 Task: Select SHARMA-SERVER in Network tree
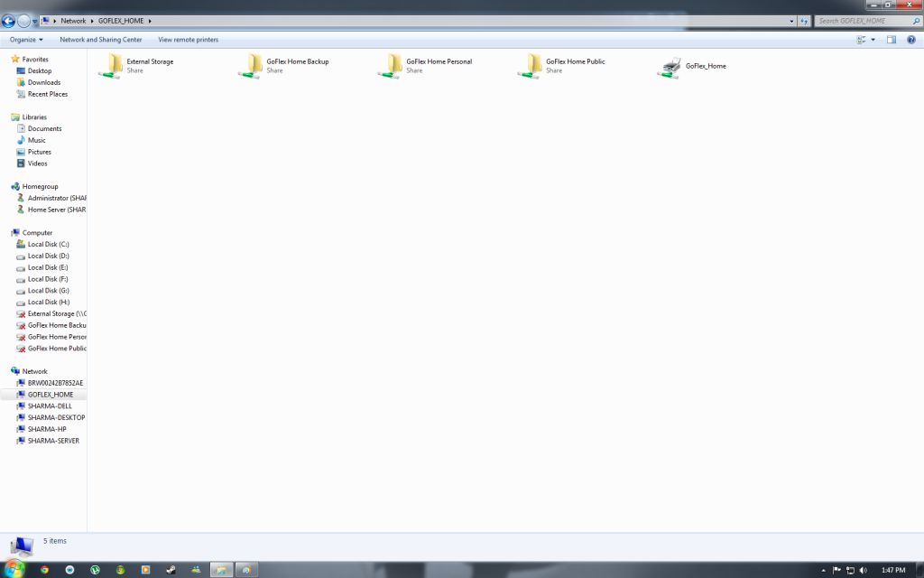tap(53, 441)
